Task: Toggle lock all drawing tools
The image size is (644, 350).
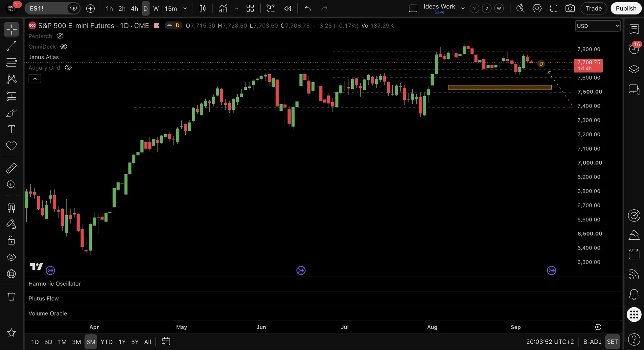Action: click(11, 241)
